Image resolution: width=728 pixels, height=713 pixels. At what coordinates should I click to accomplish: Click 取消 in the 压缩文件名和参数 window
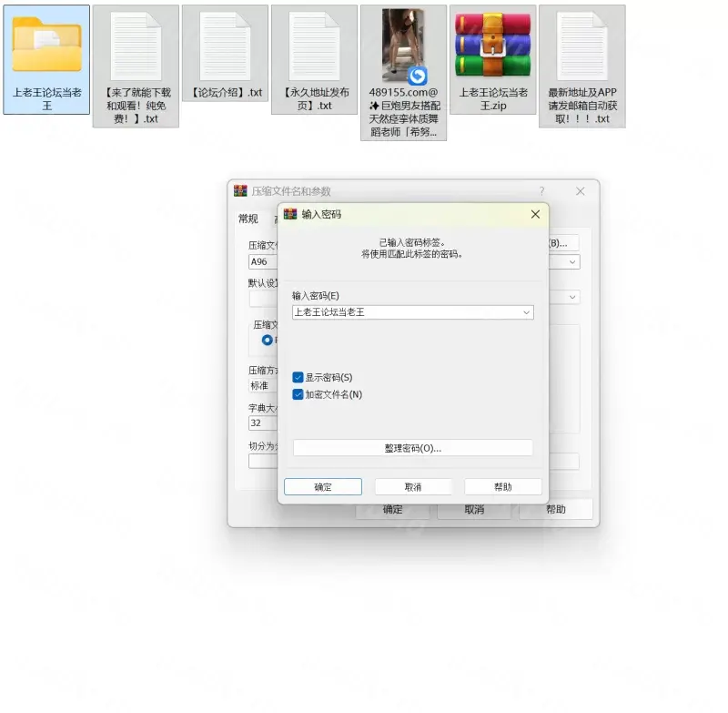click(474, 510)
